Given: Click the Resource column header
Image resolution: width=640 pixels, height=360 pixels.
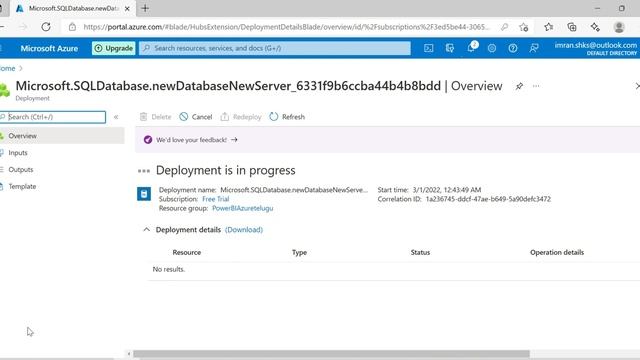Looking at the screenshot, I should [x=187, y=252].
